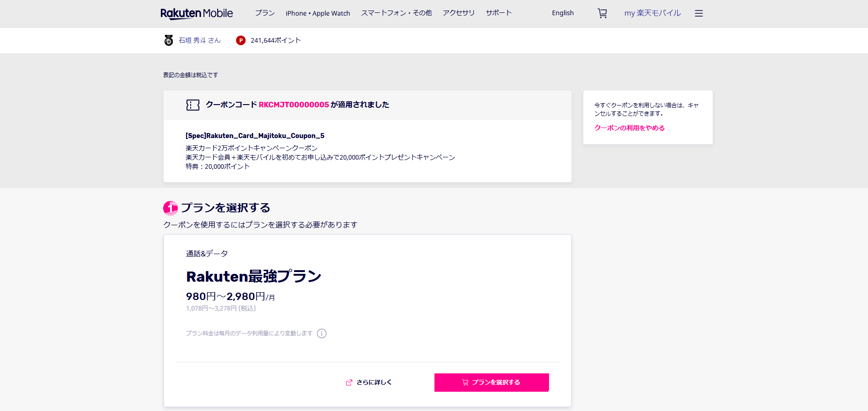
Task: Click 表記の金額は税込です note
Action: [x=191, y=75]
